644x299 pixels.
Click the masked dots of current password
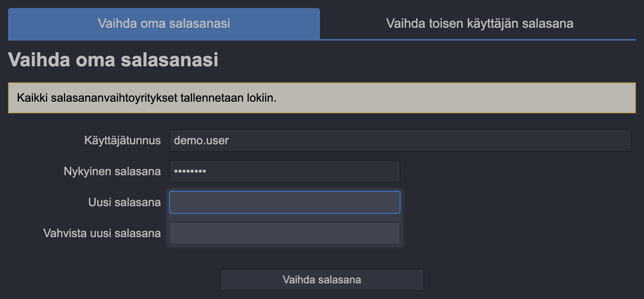(190, 171)
